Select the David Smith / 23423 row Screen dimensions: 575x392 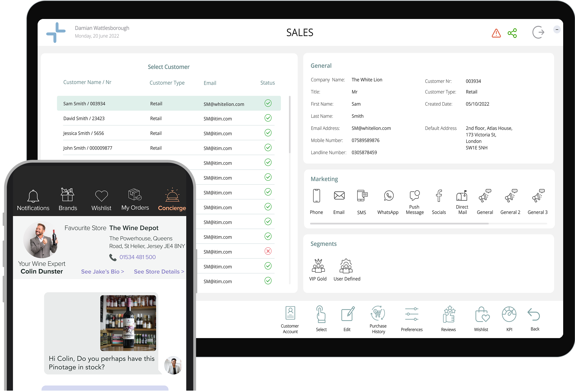(169, 118)
